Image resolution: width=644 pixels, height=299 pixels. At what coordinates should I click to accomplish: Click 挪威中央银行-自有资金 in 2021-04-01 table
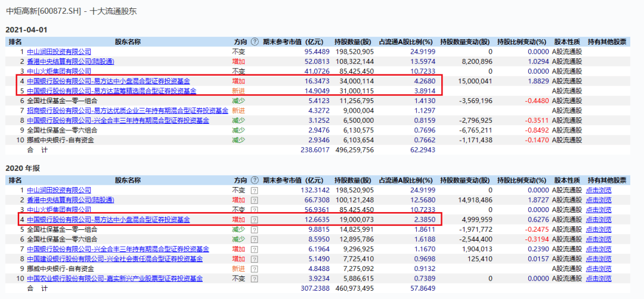pyautogui.click(x=60, y=141)
